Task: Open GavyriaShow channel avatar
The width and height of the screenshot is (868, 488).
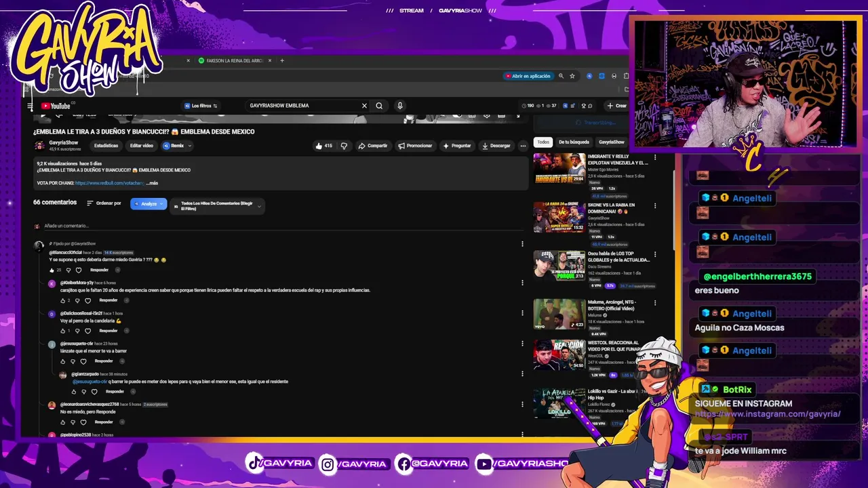Action: (40, 146)
